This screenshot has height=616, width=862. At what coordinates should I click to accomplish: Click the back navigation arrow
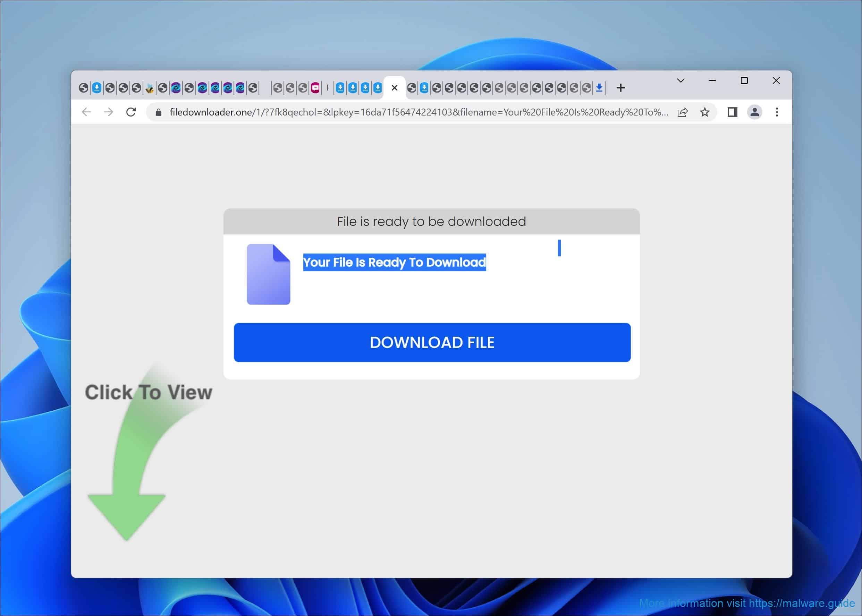86,112
